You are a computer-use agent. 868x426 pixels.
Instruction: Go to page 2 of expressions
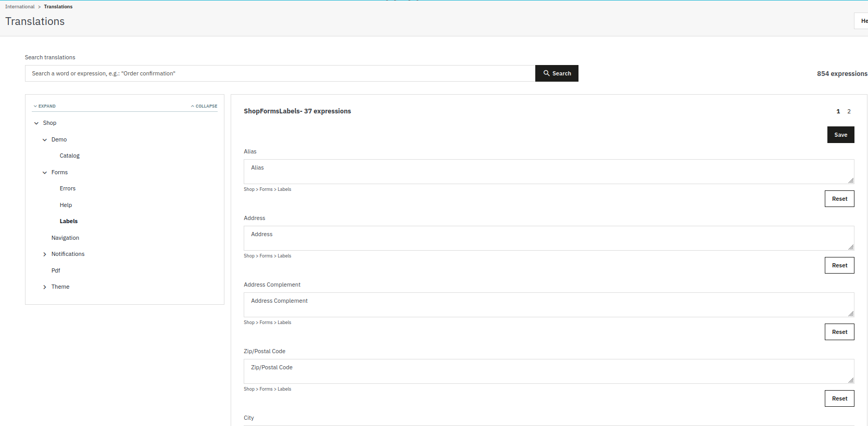coord(849,111)
